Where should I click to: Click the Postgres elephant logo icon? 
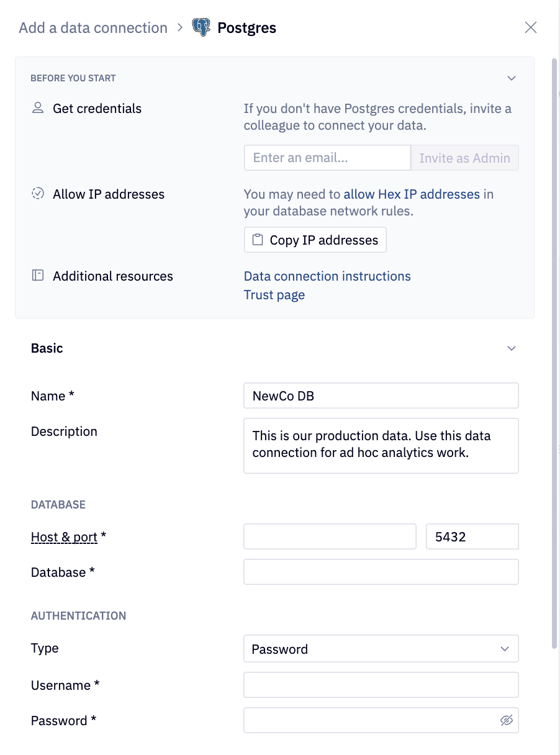[201, 27]
